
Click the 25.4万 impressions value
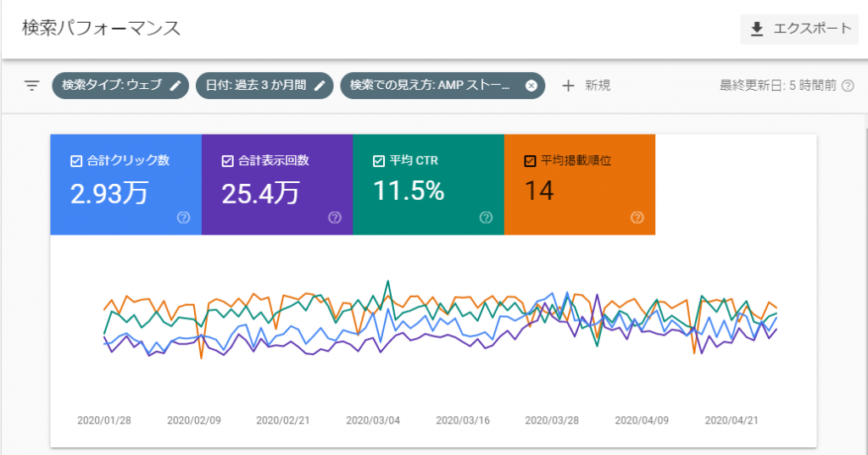(x=260, y=194)
